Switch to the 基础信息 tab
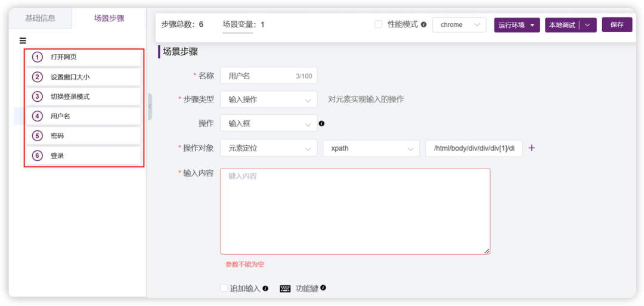This screenshot has height=306, width=644. tap(41, 18)
